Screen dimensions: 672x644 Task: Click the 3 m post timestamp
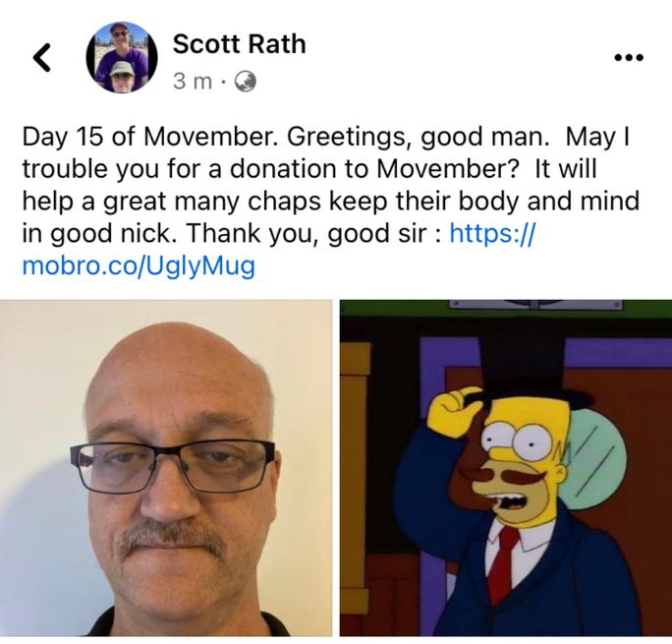coord(193,82)
